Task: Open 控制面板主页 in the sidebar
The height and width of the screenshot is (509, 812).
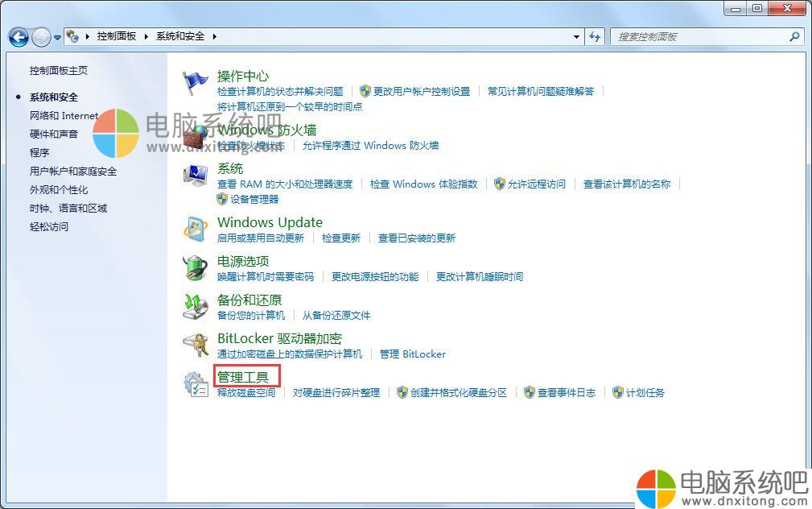Action: pos(59,71)
